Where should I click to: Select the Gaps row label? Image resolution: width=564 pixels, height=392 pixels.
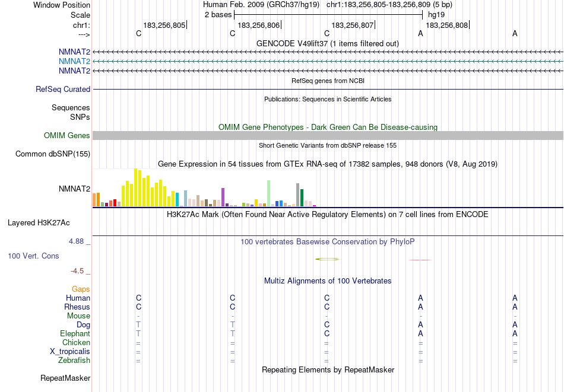(81, 289)
